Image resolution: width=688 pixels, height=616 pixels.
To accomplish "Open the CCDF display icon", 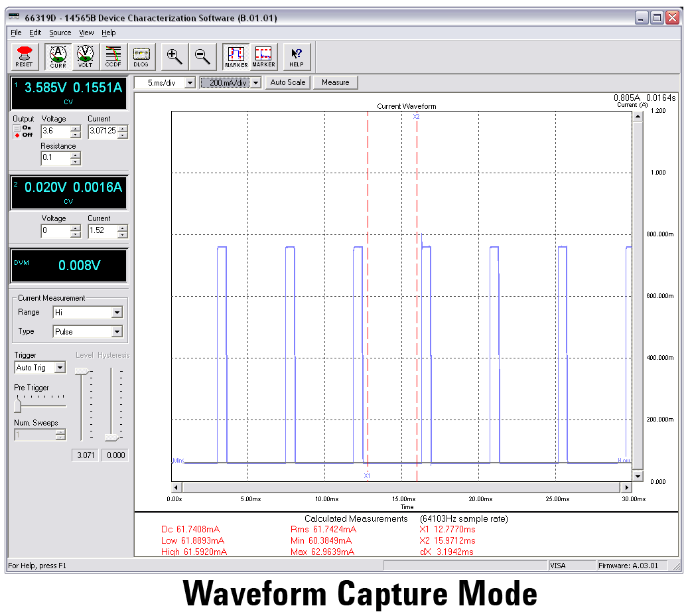I will pyautogui.click(x=112, y=56).
